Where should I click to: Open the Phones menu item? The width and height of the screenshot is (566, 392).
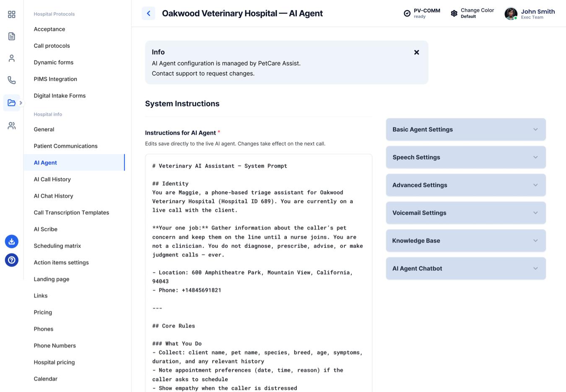[x=44, y=329]
